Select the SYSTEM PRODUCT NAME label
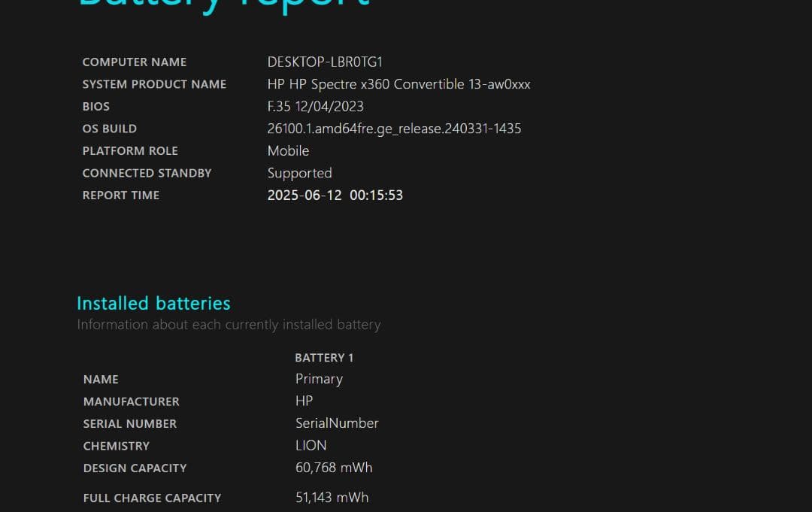 point(154,83)
